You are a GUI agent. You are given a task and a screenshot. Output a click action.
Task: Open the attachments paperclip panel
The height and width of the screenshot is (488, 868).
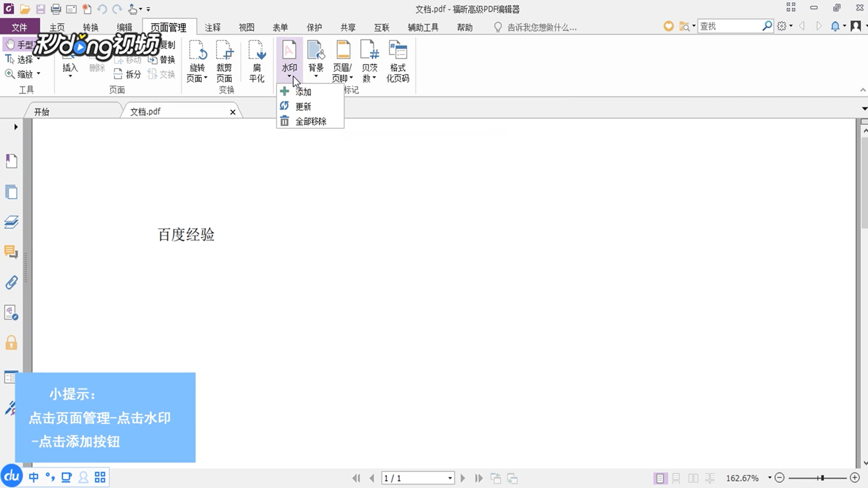pyautogui.click(x=11, y=283)
